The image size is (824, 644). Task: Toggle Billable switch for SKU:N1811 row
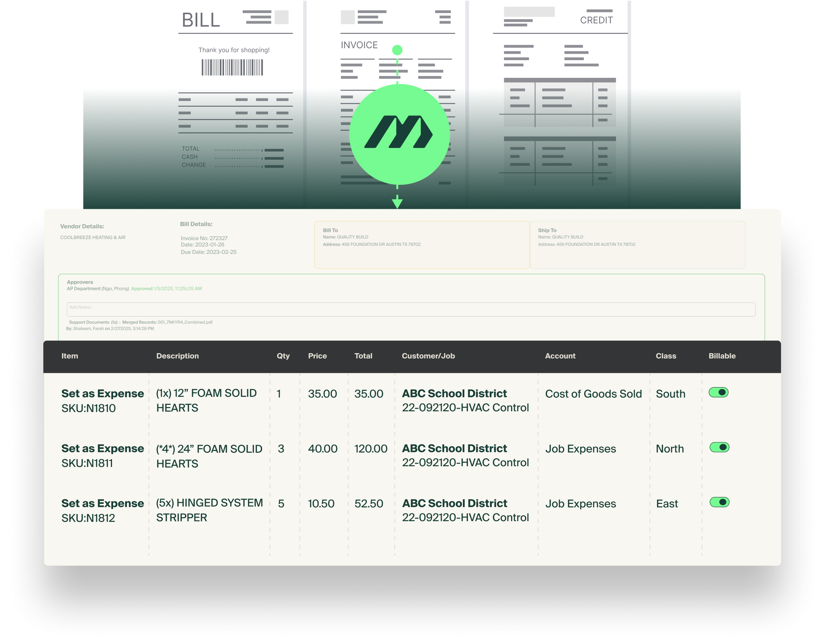719,447
